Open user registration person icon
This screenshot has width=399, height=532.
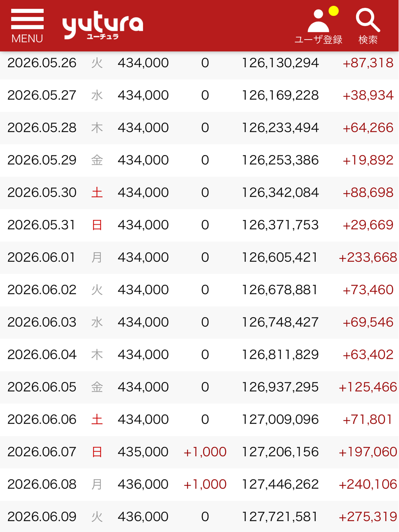318,21
